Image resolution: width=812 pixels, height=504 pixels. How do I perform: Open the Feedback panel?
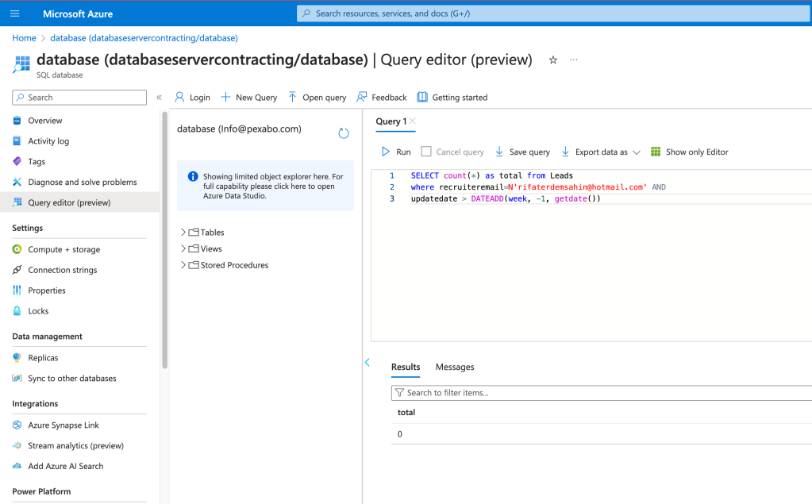click(x=382, y=98)
